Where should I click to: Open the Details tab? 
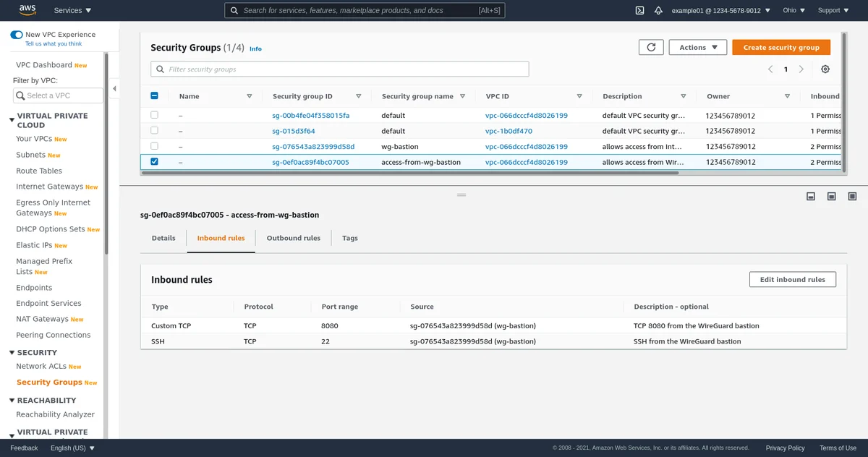[x=163, y=238]
